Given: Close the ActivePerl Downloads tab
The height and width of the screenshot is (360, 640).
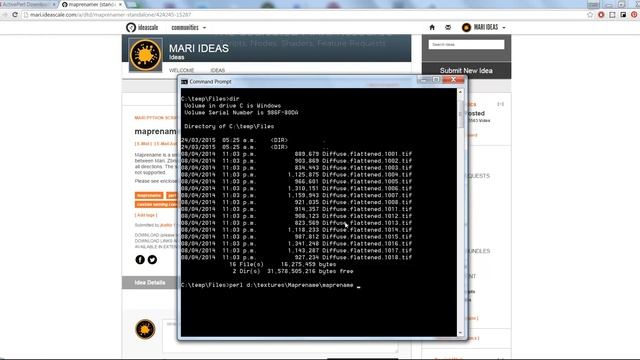Looking at the screenshot, I should tap(54, 4).
